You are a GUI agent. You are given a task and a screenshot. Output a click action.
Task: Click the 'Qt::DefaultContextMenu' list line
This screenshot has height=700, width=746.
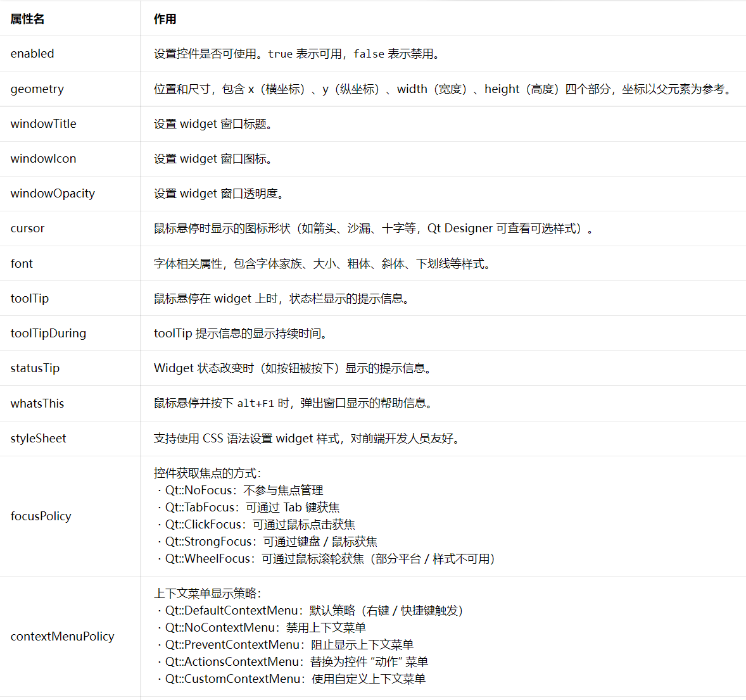311,611
